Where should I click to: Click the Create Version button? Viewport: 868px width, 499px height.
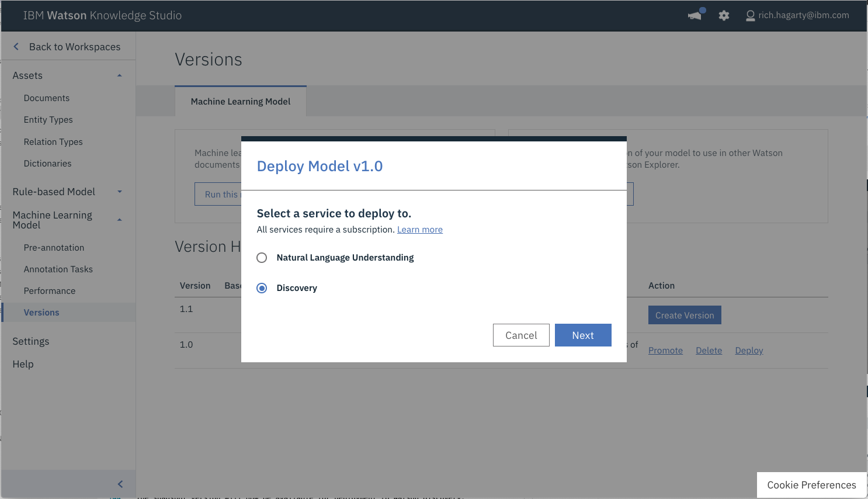click(x=685, y=315)
